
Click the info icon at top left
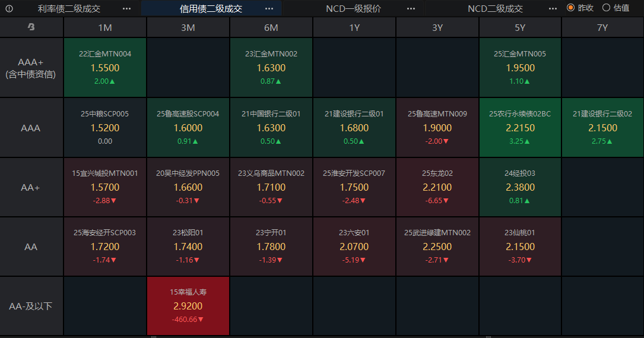pos(9,9)
